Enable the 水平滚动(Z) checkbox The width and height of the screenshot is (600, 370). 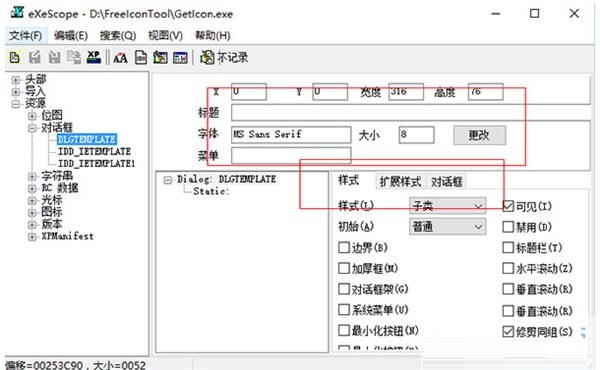click(x=508, y=268)
